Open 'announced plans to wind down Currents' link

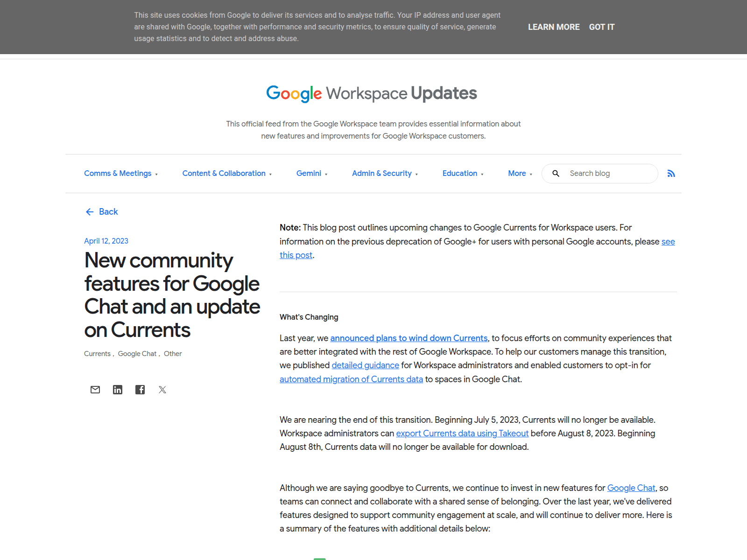click(409, 338)
